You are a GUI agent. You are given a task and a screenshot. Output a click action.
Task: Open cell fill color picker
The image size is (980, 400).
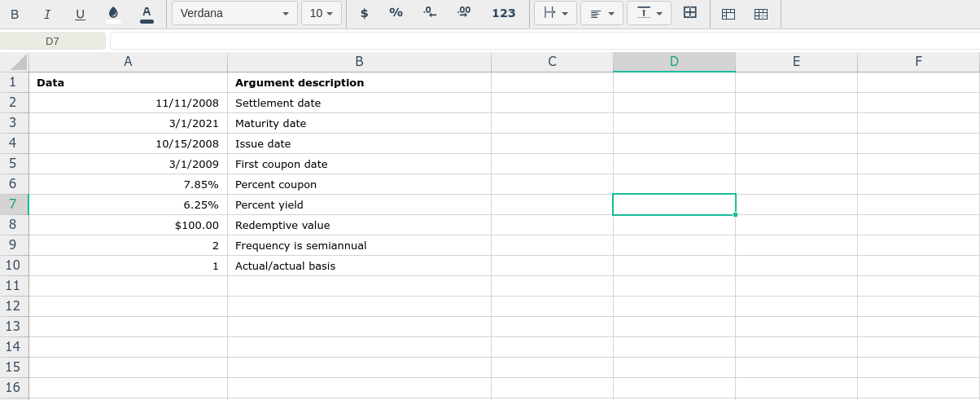[113, 14]
